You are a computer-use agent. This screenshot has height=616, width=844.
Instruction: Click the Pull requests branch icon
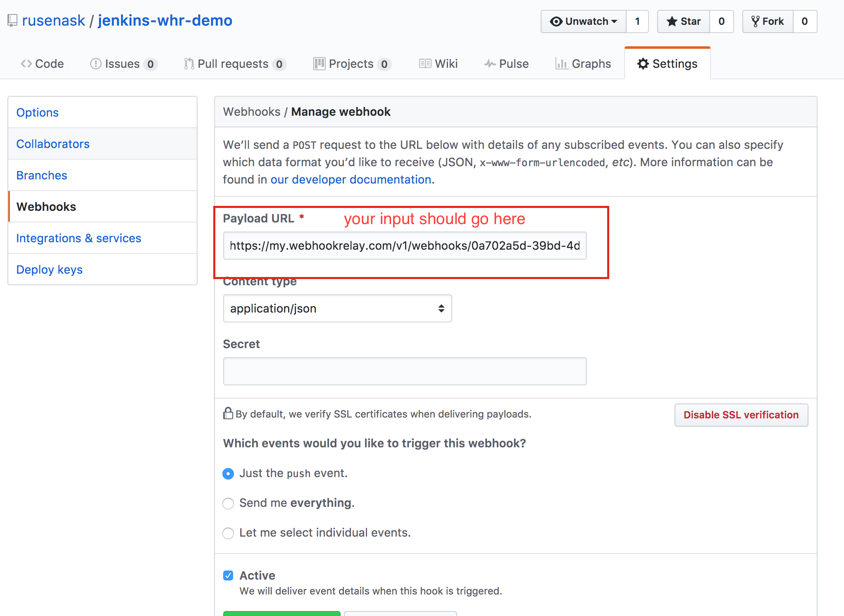188,64
